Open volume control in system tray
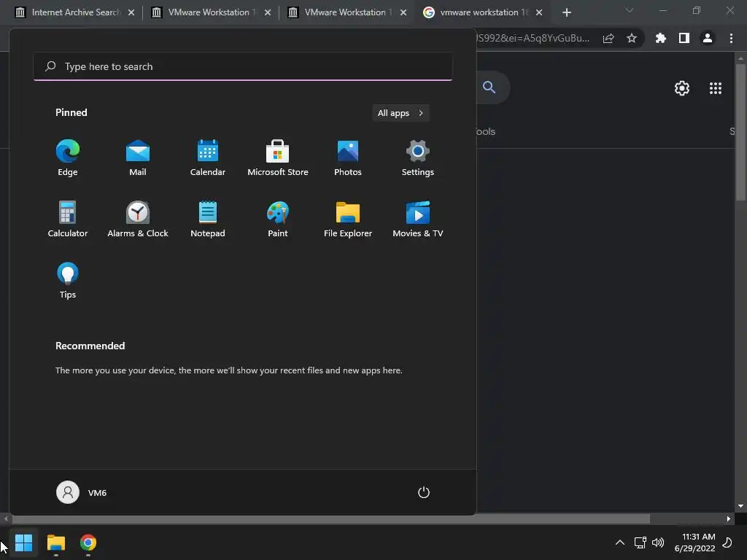 [658, 542]
